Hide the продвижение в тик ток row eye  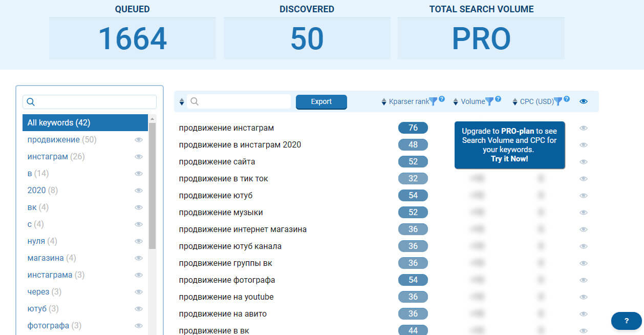pyautogui.click(x=584, y=179)
